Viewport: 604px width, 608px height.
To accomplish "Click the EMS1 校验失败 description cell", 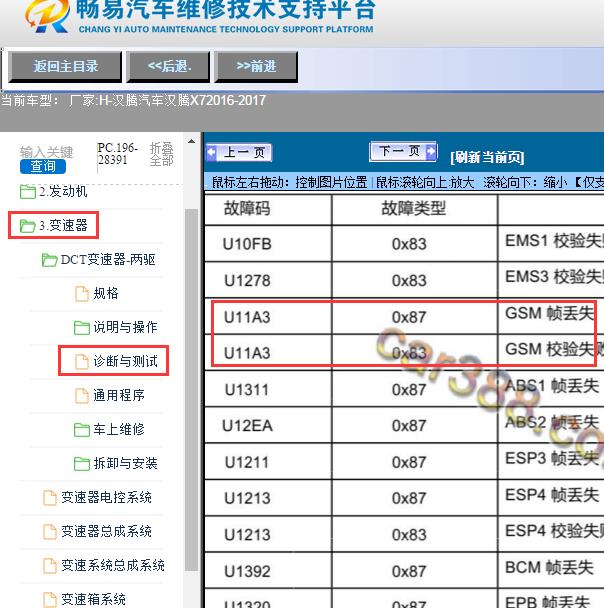I will tap(551, 244).
